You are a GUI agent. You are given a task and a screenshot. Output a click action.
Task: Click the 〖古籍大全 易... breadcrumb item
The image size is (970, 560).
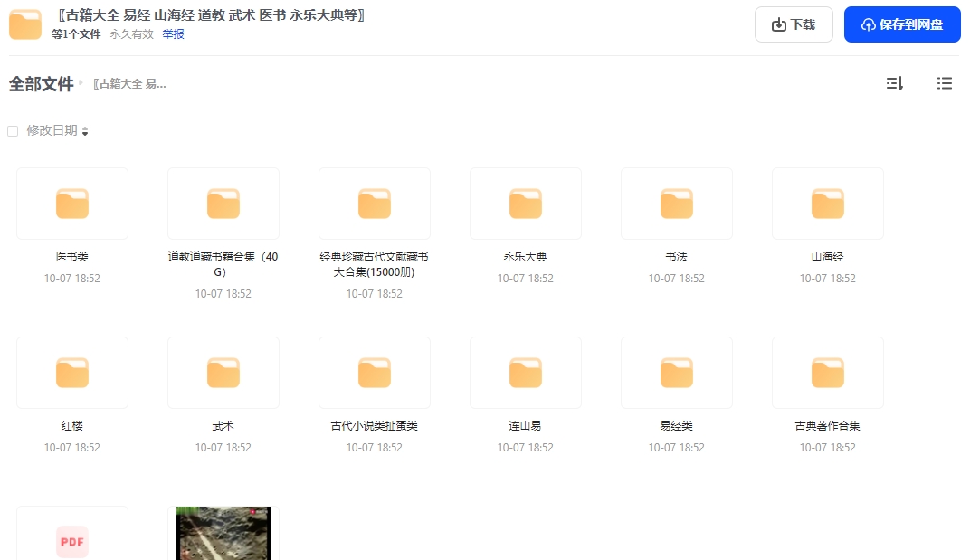tap(129, 83)
